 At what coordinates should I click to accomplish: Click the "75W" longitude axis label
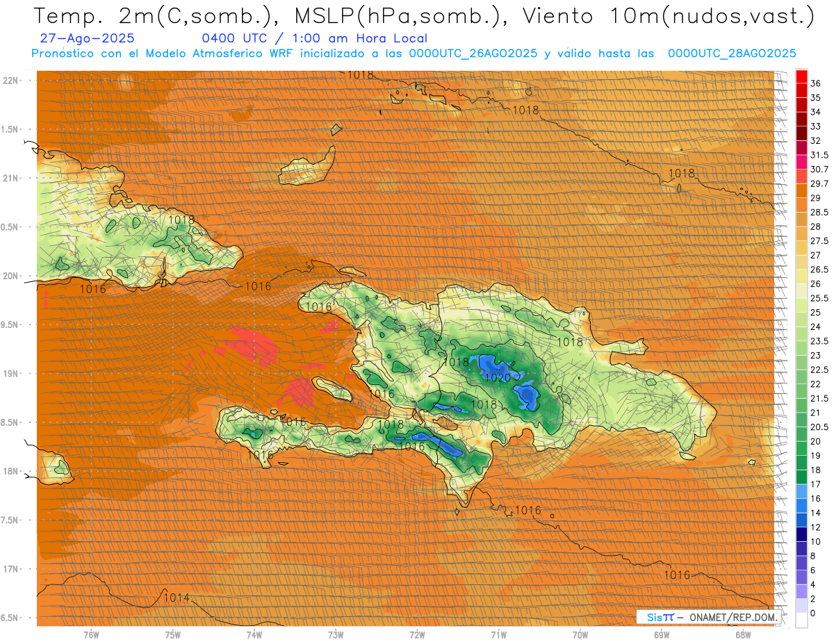172,634
